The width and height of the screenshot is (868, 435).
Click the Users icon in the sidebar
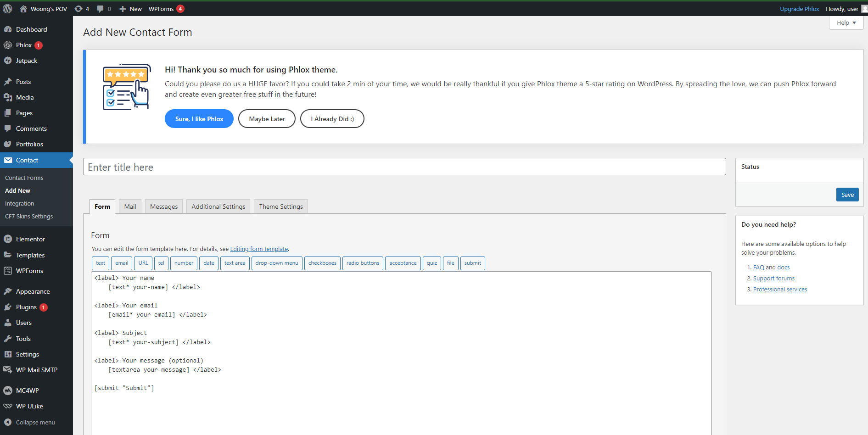(x=8, y=323)
